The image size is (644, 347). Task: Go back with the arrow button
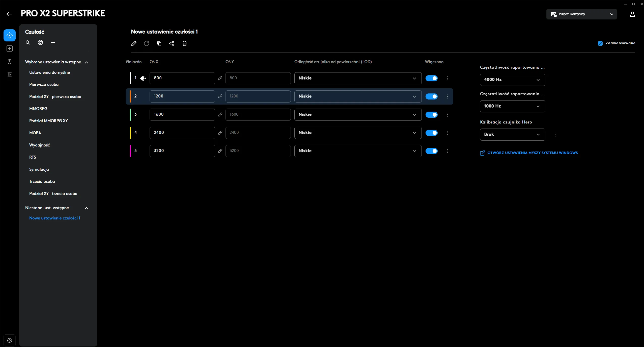9,14
